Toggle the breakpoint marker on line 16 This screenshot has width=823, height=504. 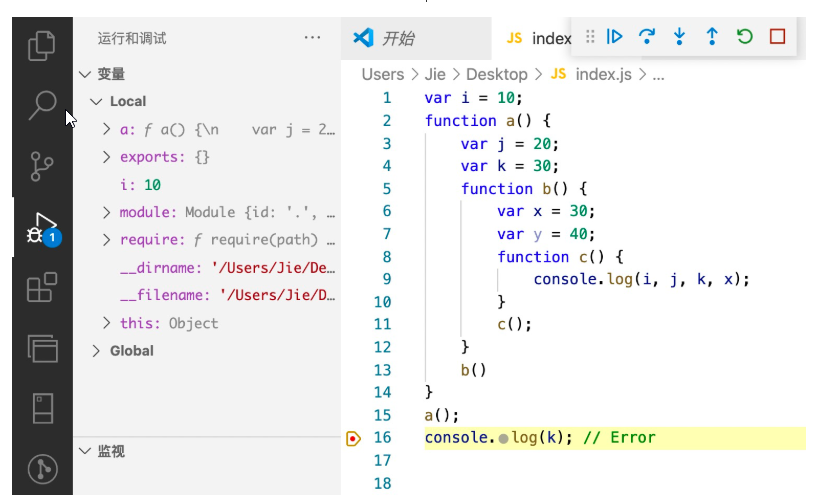coord(353,438)
